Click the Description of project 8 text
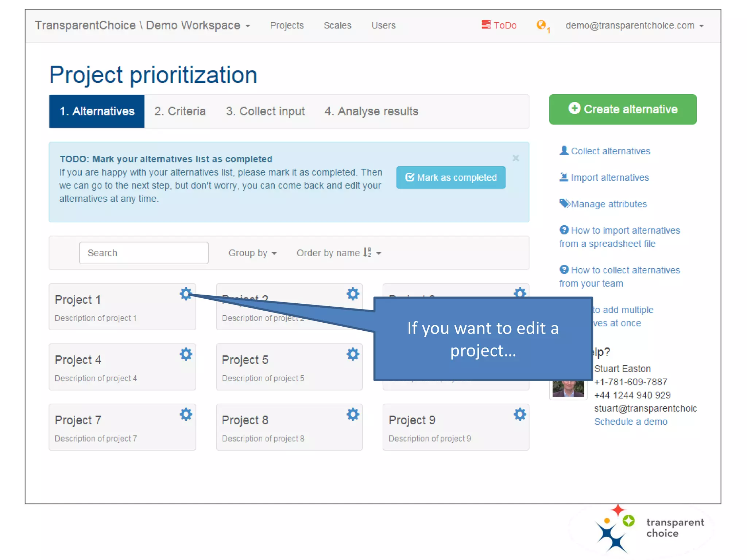Viewport: 747px width, 560px height. pyautogui.click(x=263, y=439)
